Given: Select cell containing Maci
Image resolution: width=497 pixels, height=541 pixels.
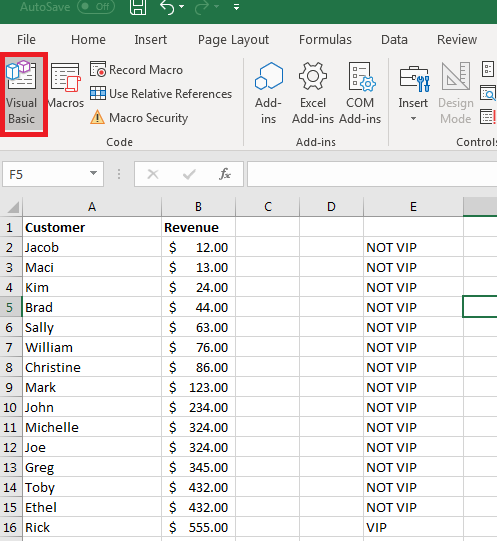Looking at the screenshot, I should point(92,267).
